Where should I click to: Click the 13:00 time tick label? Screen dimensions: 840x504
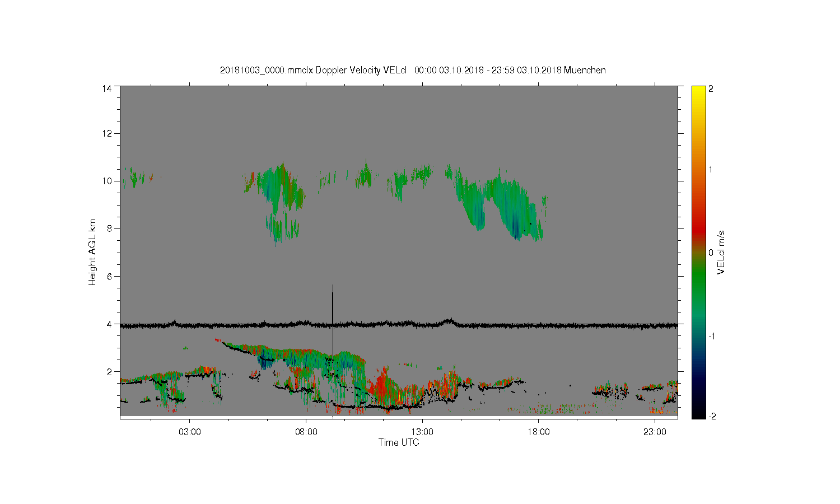422,432
